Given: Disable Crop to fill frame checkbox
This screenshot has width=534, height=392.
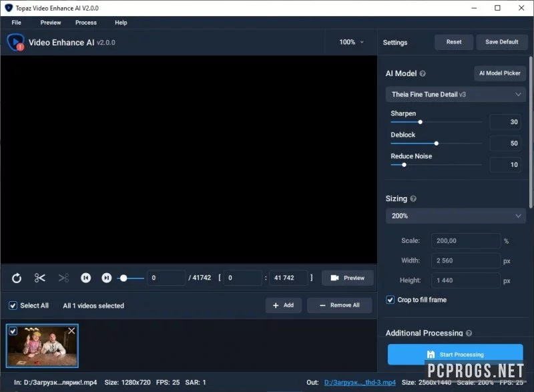Looking at the screenshot, I should tap(390, 300).
